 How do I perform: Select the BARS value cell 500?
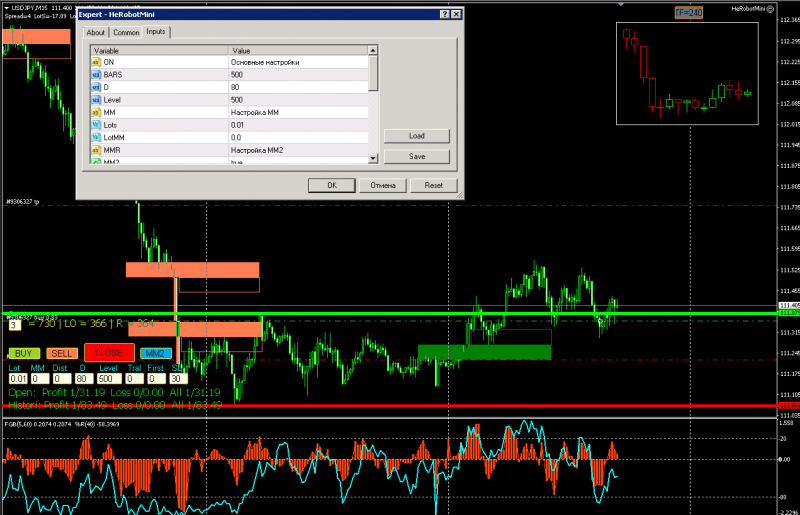coord(298,75)
